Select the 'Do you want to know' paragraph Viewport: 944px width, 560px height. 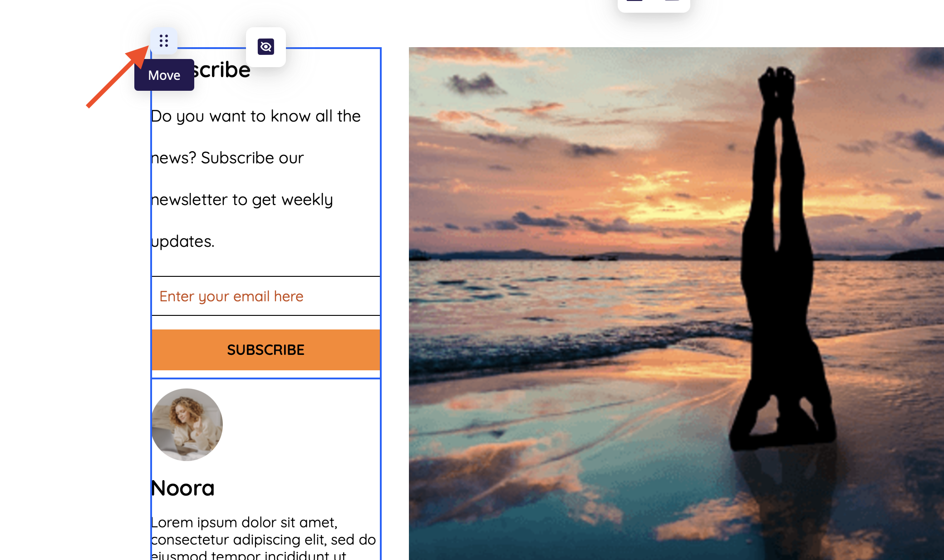256,179
